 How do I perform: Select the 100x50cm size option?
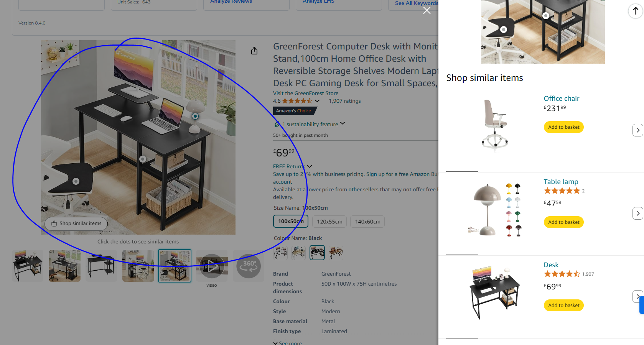291,221
